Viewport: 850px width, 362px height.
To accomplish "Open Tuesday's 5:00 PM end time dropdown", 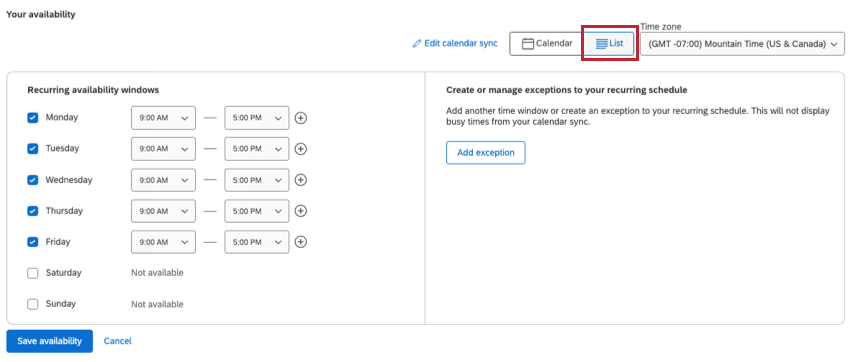I will [x=256, y=148].
